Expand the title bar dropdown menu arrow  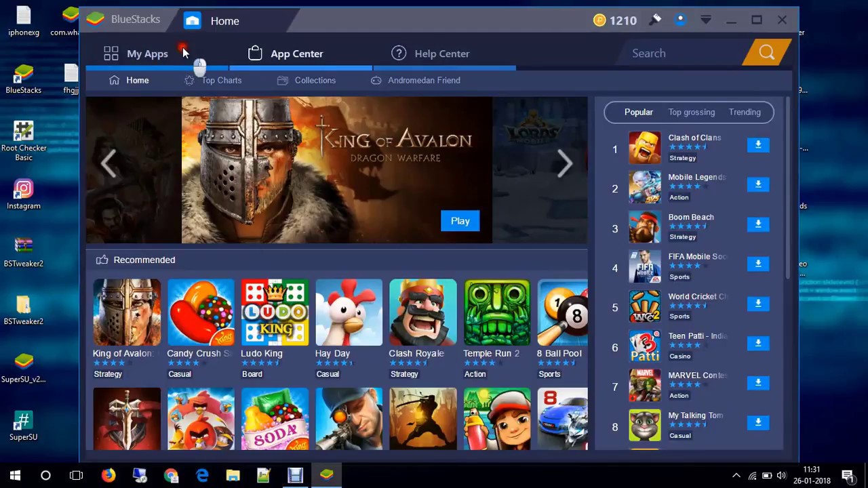[x=706, y=20]
